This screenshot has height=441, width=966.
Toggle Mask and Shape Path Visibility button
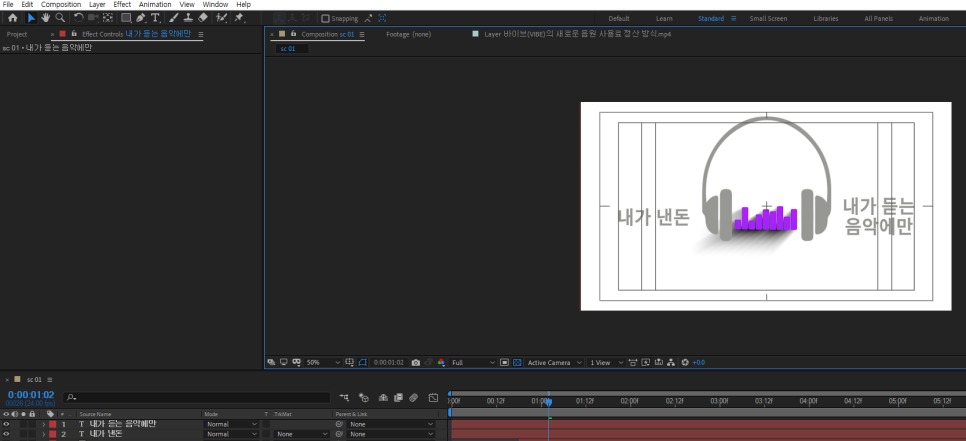[x=362, y=363]
